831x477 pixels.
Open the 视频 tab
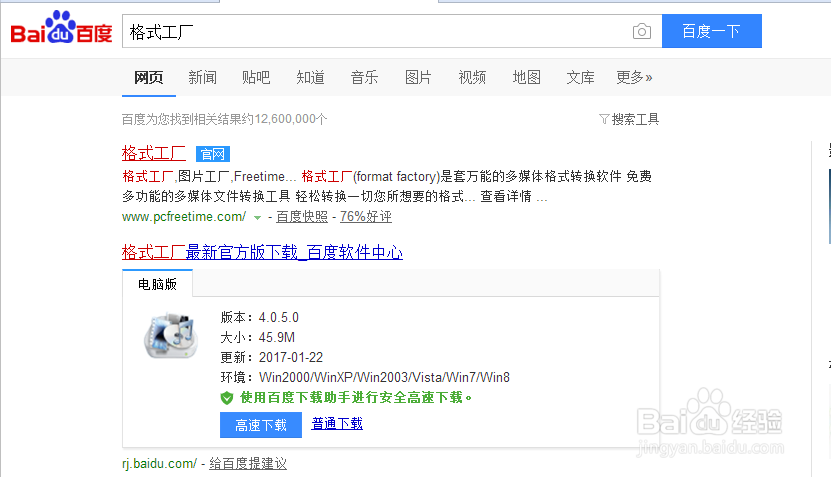click(472, 77)
